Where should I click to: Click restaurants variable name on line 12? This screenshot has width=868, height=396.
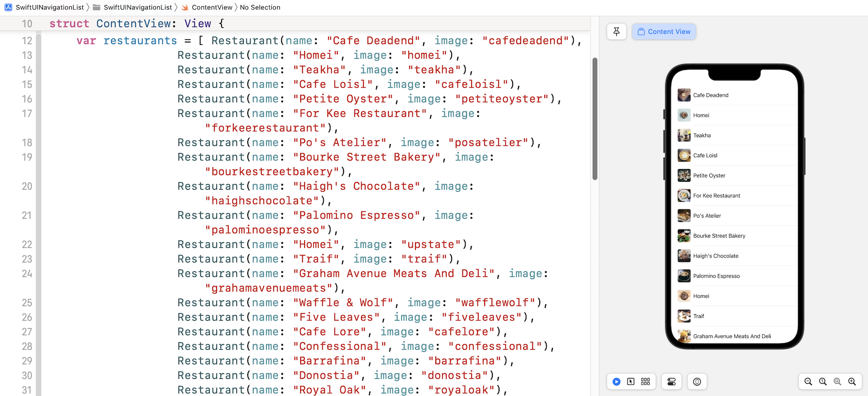coord(140,41)
